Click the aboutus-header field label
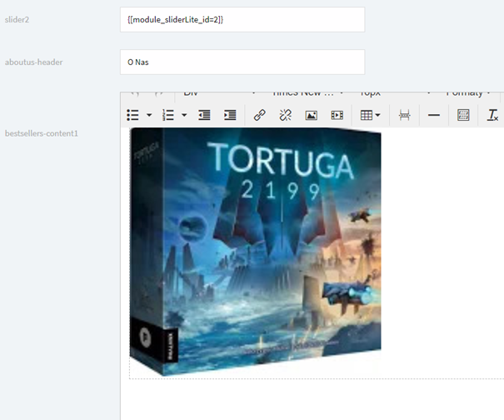This screenshot has width=504, height=420. click(x=33, y=62)
